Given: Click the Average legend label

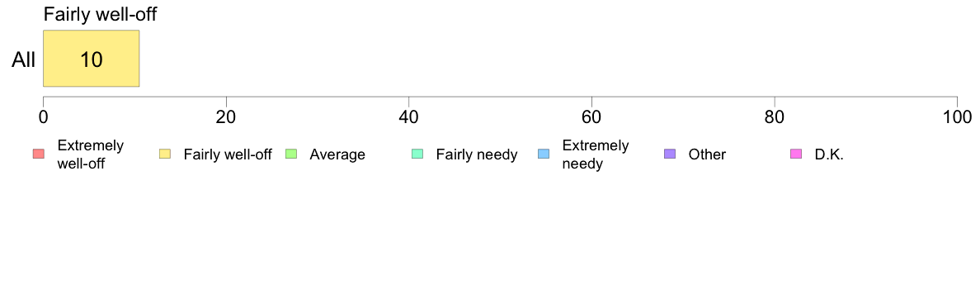Looking at the screenshot, I should (x=337, y=154).
